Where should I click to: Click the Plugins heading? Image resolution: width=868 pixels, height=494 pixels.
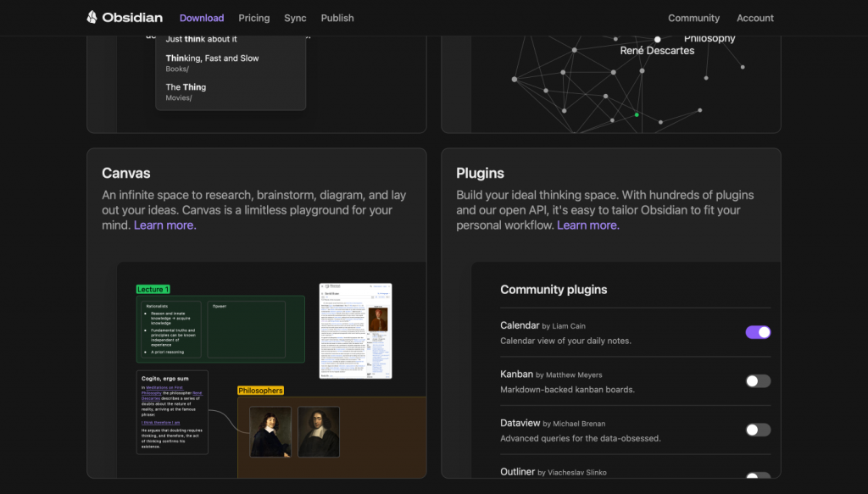(x=480, y=173)
